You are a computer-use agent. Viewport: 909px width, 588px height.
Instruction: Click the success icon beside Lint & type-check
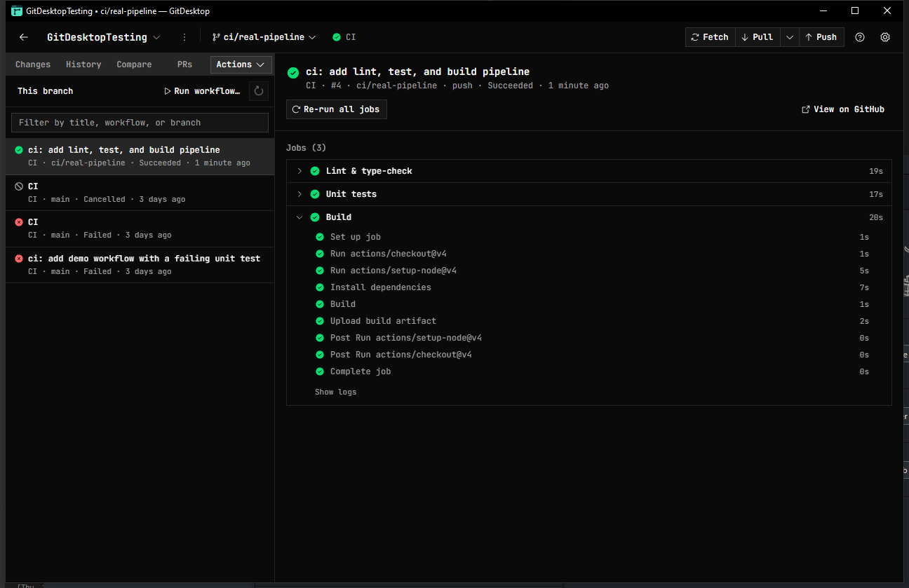315,171
